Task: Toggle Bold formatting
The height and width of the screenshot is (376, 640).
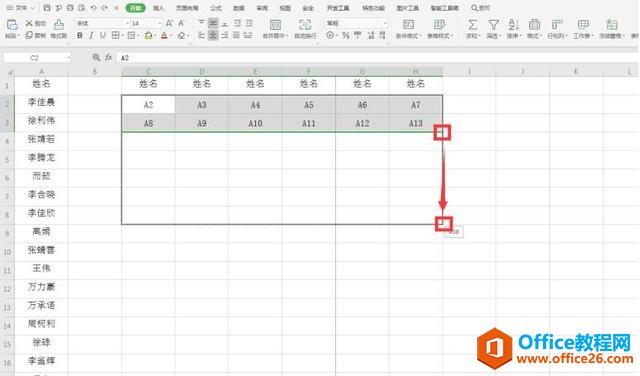Action: click(x=80, y=36)
